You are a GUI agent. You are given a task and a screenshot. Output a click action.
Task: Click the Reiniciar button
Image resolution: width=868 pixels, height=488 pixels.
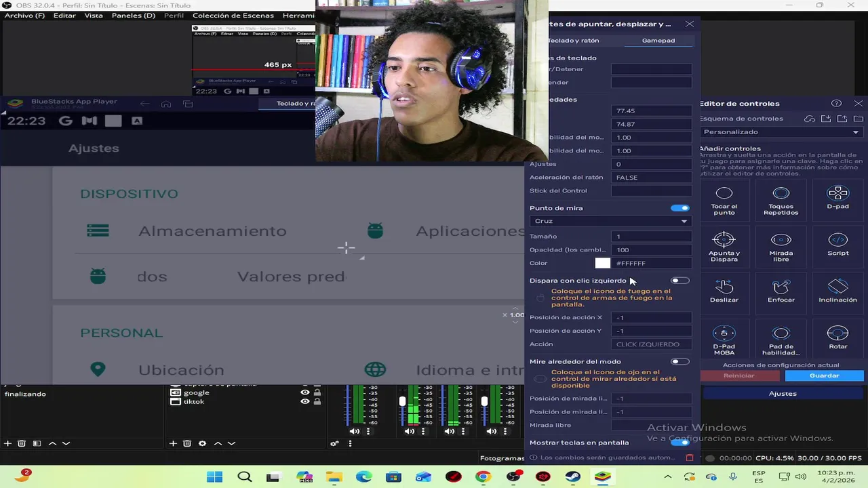739,375
